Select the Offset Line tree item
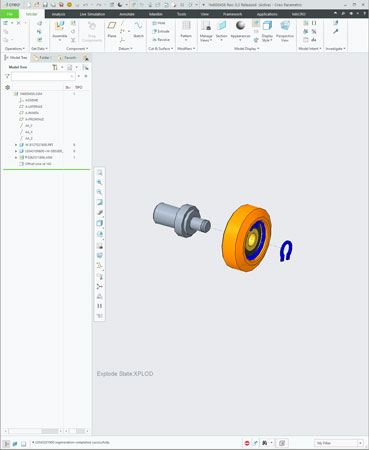 pos(38,164)
